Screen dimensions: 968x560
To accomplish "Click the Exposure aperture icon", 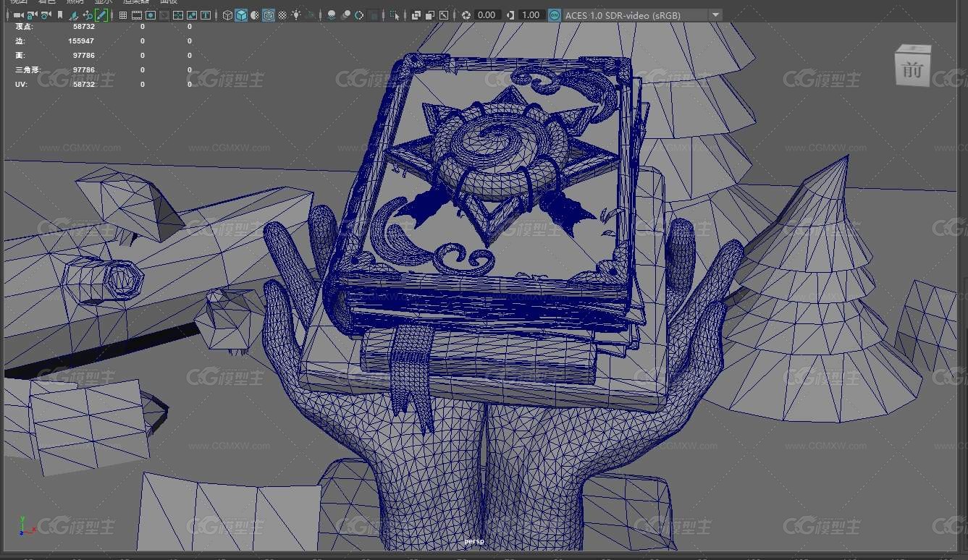I will (x=466, y=15).
